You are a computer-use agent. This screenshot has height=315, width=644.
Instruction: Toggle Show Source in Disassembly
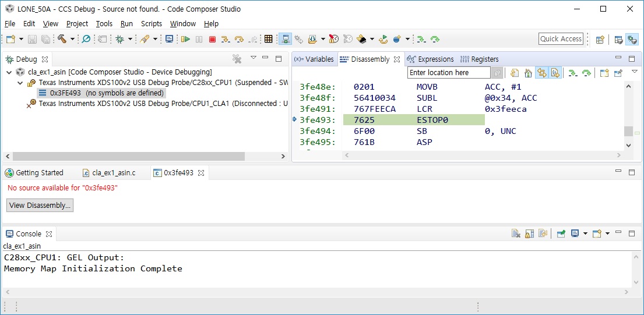tap(555, 73)
